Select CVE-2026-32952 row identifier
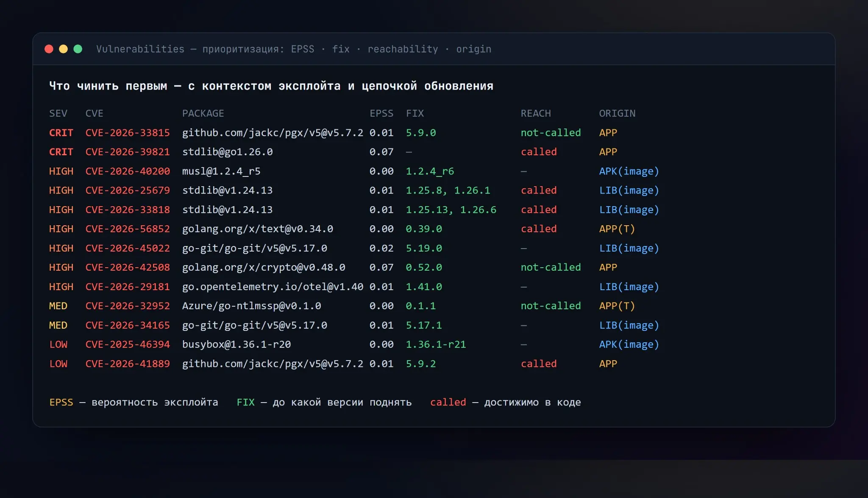This screenshot has height=498, width=868. tap(128, 306)
